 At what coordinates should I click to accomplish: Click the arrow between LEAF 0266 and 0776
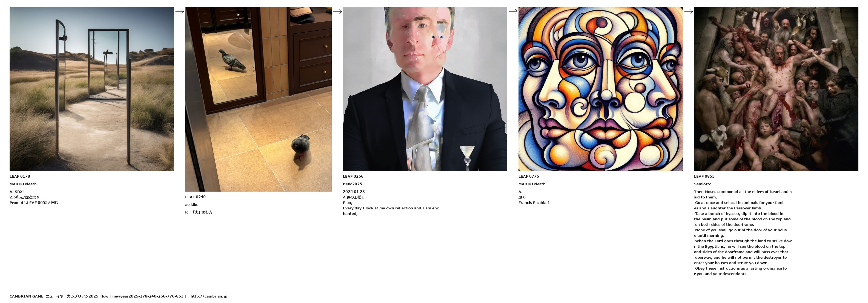click(x=513, y=11)
